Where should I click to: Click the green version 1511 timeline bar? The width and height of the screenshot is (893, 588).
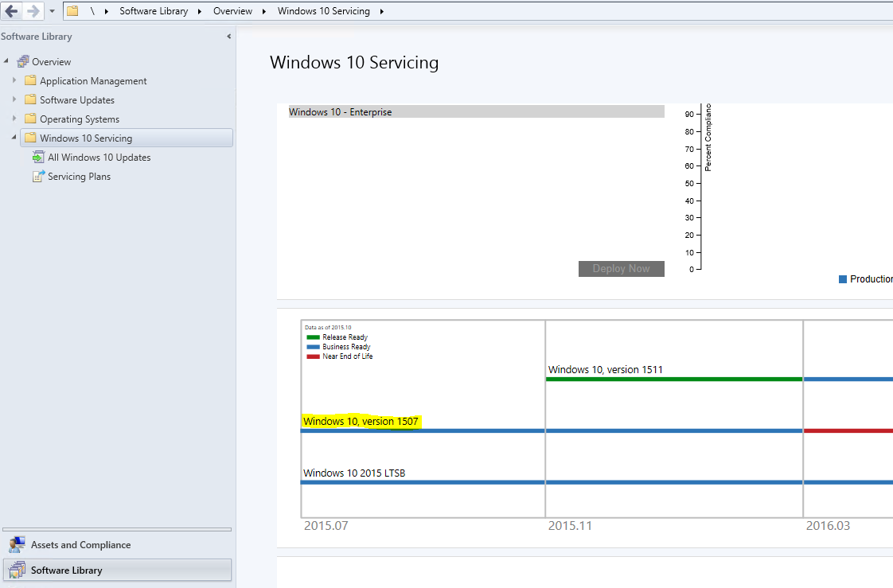(x=674, y=379)
